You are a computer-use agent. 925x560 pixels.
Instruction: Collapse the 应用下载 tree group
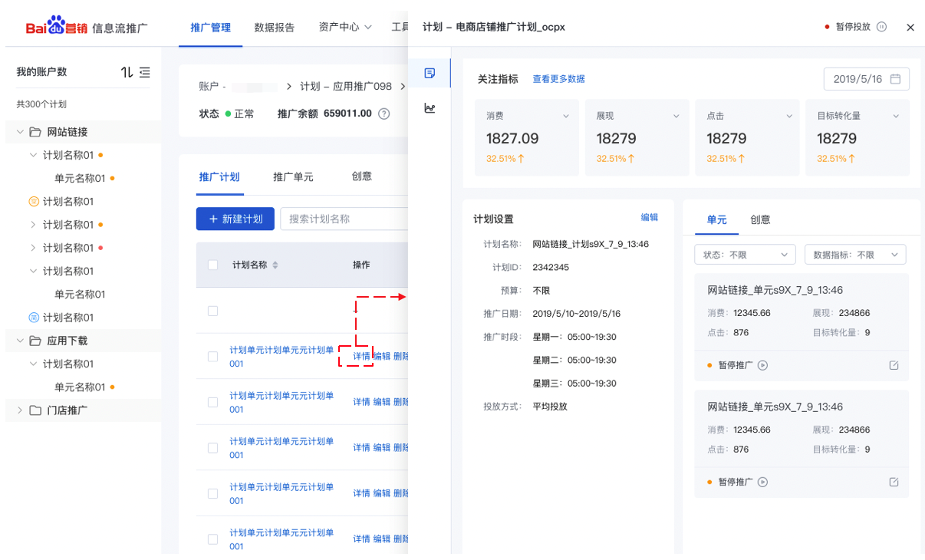click(20, 341)
